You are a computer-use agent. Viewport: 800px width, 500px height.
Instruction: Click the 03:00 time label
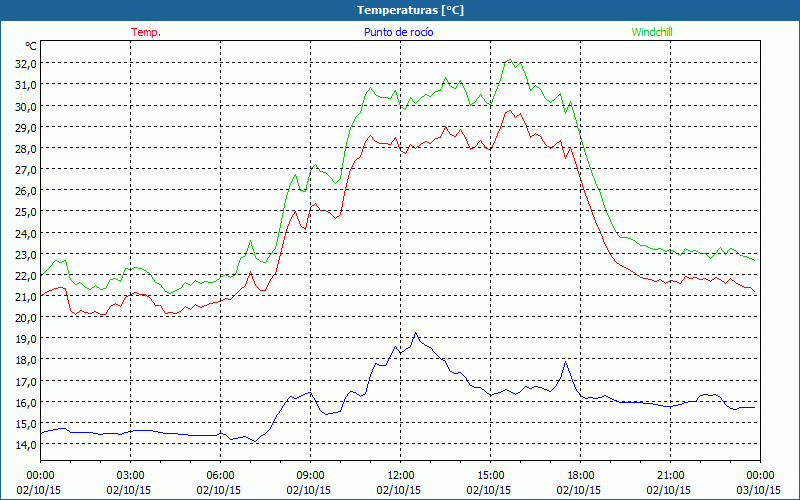tap(130, 476)
